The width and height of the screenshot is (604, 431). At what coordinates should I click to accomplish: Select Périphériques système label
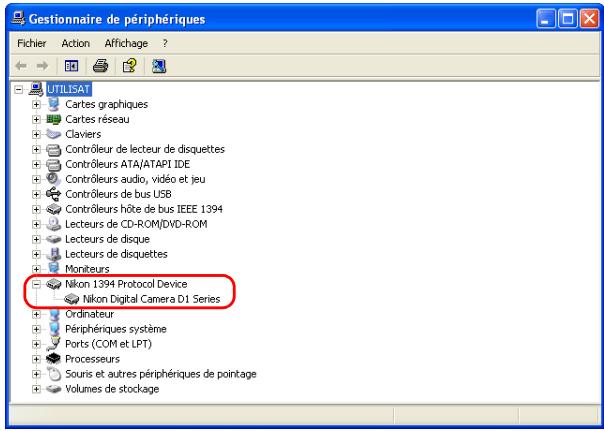(x=116, y=329)
